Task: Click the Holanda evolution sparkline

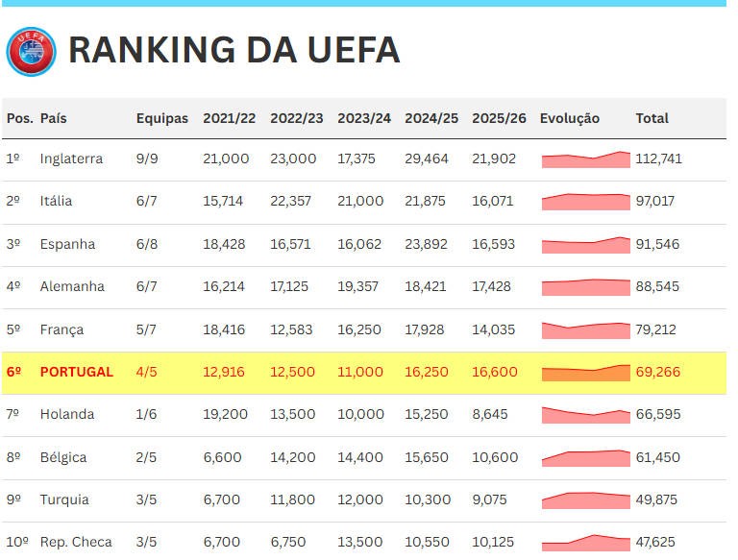Action: click(585, 415)
